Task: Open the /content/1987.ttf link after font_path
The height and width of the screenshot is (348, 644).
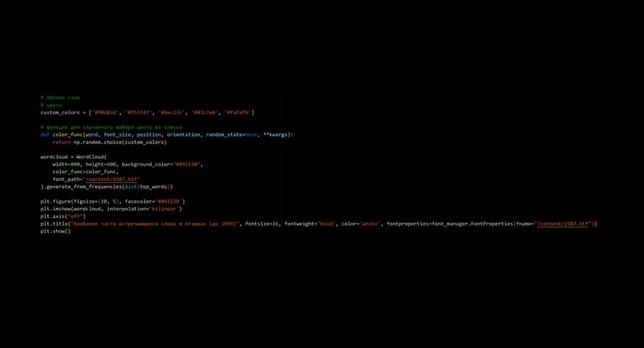Action: (x=112, y=179)
